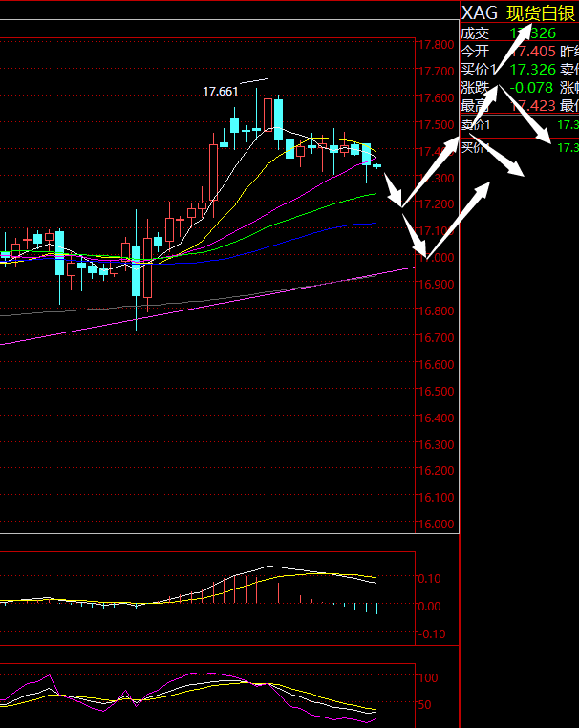Click the 17.200 price axis label
The image size is (579, 728).
(436, 204)
